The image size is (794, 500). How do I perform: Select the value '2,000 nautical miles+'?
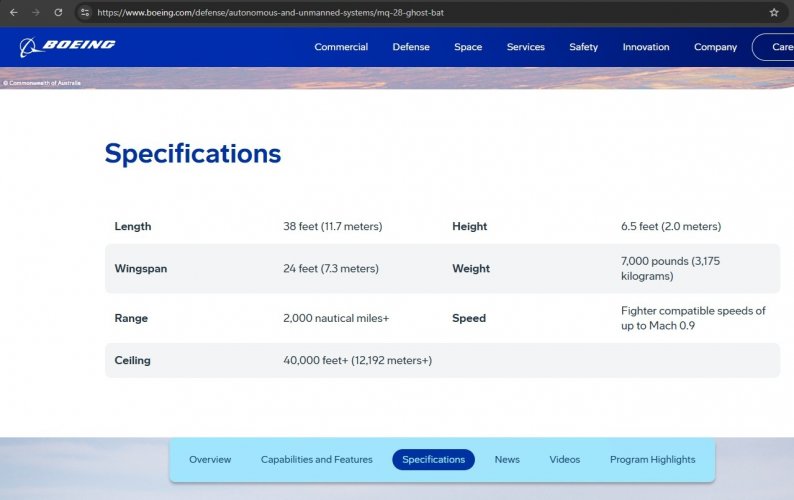click(336, 318)
